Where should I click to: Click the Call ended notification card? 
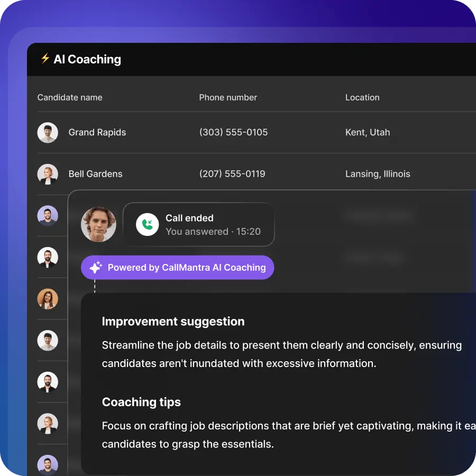(199, 224)
